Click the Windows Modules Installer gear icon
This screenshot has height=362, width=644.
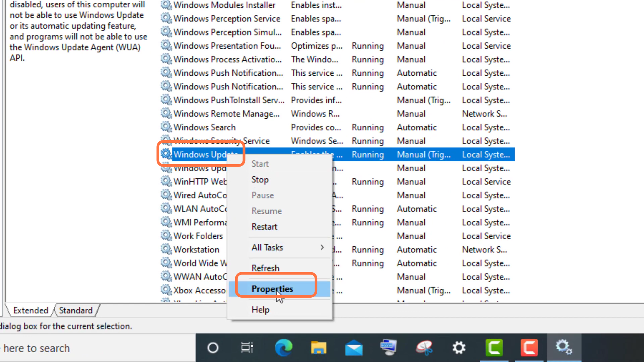(x=166, y=5)
